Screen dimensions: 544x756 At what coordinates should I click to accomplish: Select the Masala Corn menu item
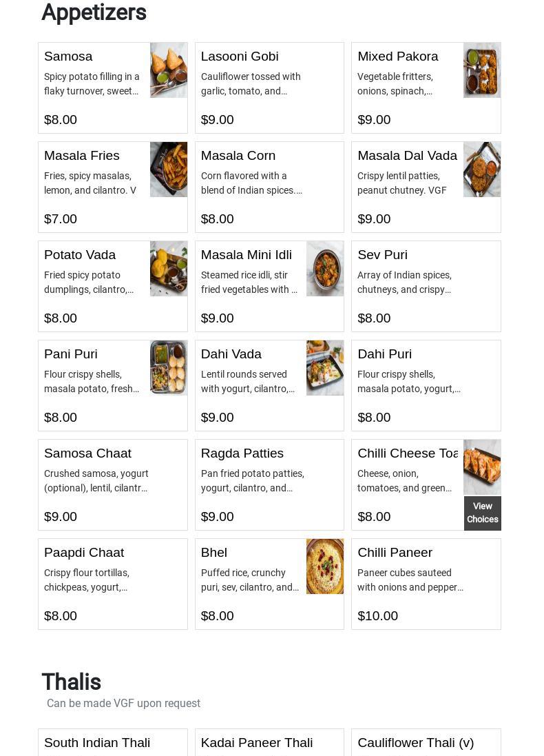point(238,156)
